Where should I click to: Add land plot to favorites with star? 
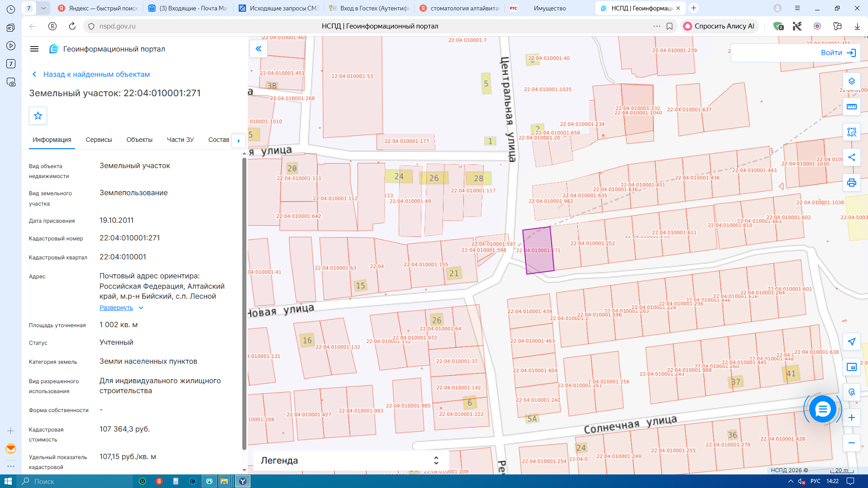click(38, 116)
